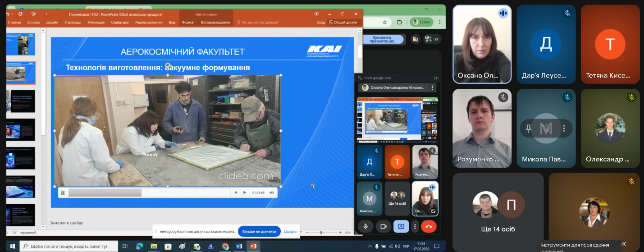The height and width of the screenshot is (252, 644).
Task: Toggle the microphone in Meet controls
Action: click(x=365, y=226)
